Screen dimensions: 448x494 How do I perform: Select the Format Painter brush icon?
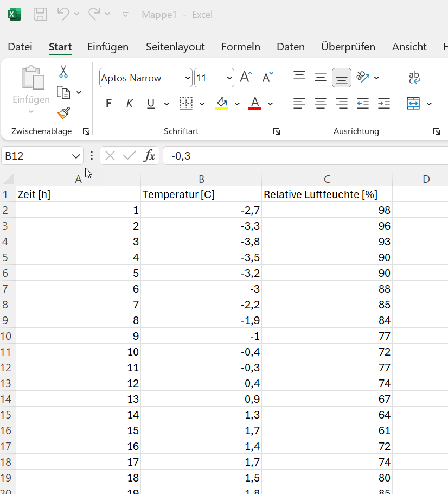click(63, 113)
